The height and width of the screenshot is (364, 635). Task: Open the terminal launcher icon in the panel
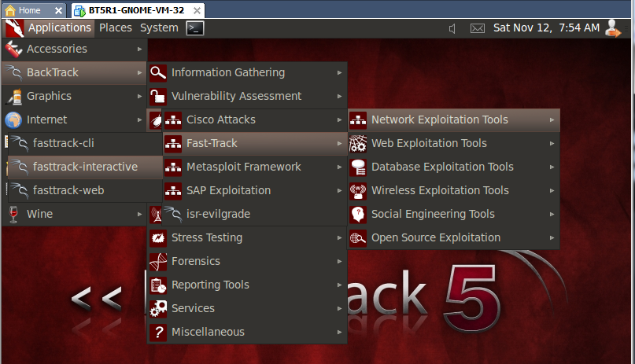[x=195, y=28]
